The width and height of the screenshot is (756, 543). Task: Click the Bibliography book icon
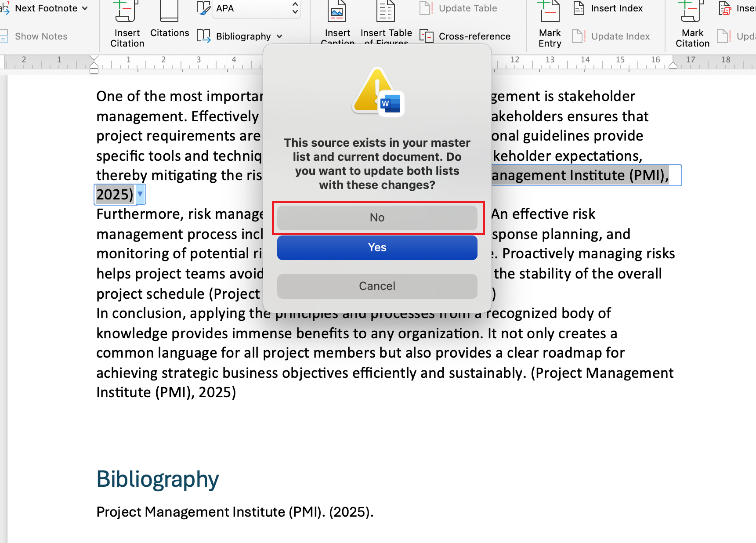tap(204, 36)
